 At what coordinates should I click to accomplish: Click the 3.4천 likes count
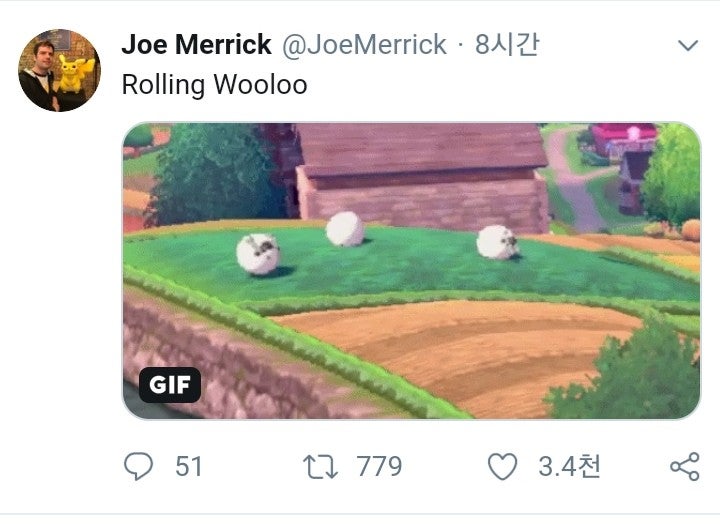[x=569, y=466]
